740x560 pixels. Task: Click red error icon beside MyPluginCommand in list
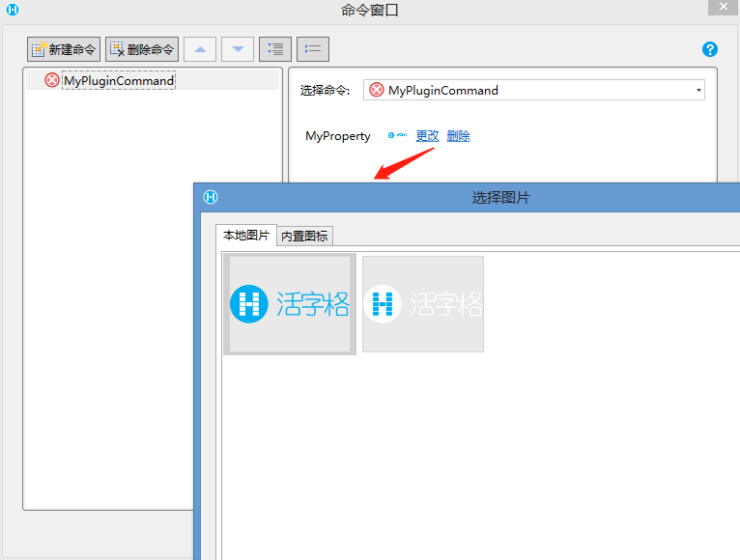[52, 80]
